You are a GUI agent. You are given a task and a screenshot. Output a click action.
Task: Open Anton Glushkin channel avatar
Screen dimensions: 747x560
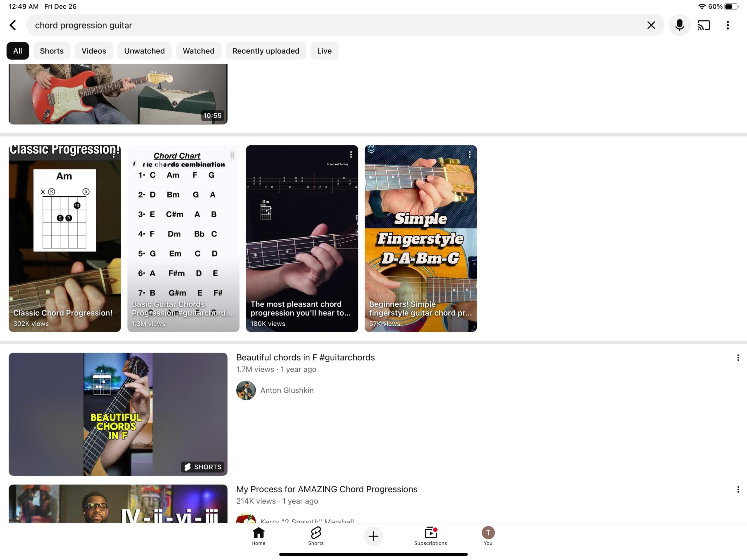(246, 390)
